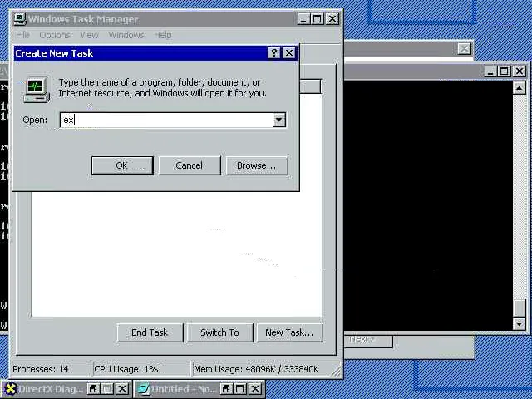Close the minimized DirectX Diag... window

tap(122, 389)
